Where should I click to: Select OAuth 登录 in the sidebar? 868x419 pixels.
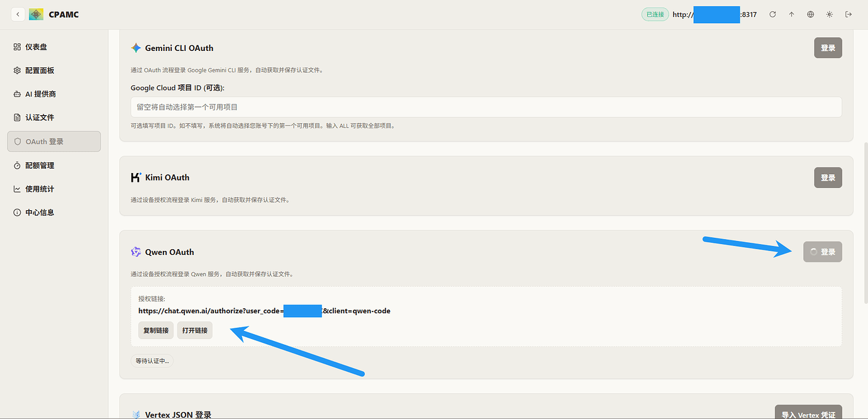(54, 142)
